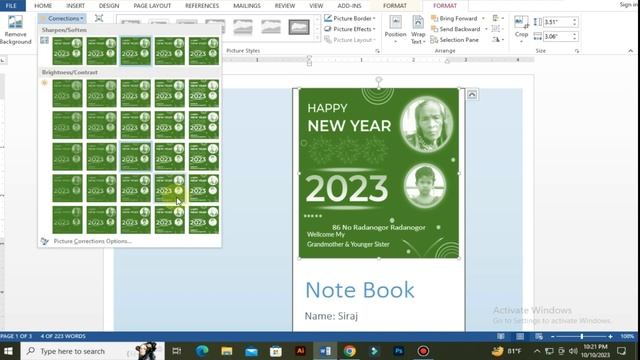Click the Bring Forward button

tap(454, 18)
